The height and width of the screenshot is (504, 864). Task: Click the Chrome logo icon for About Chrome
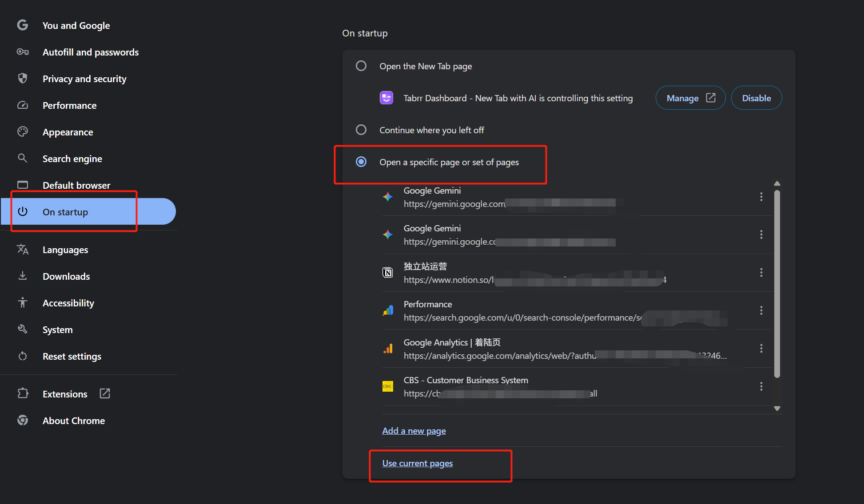23,420
